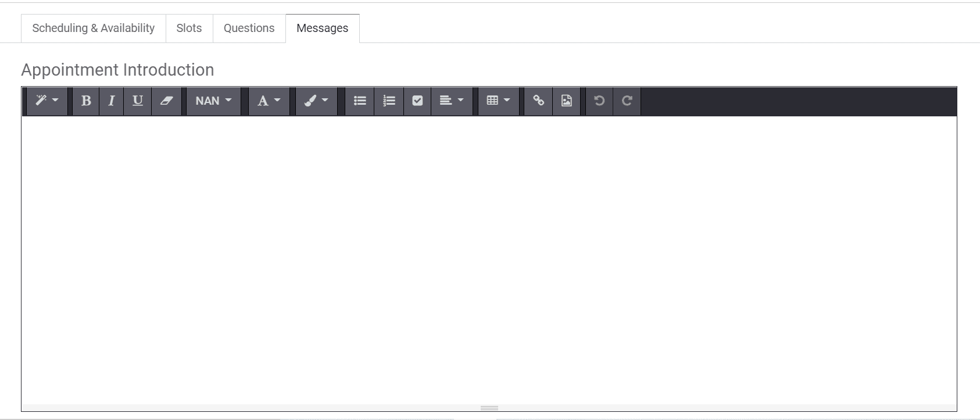Toggle bold formatting
This screenshot has width=980, height=420.
[86, 101]
